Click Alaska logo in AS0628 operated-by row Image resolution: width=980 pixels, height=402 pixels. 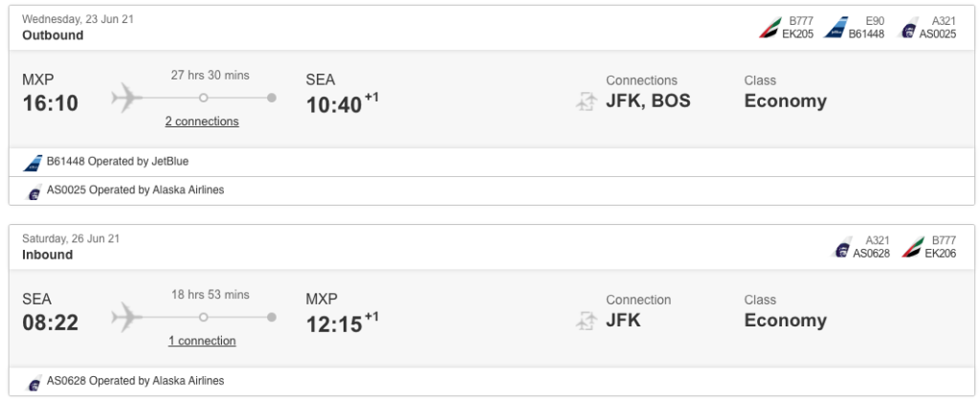(x=33, y=382)
